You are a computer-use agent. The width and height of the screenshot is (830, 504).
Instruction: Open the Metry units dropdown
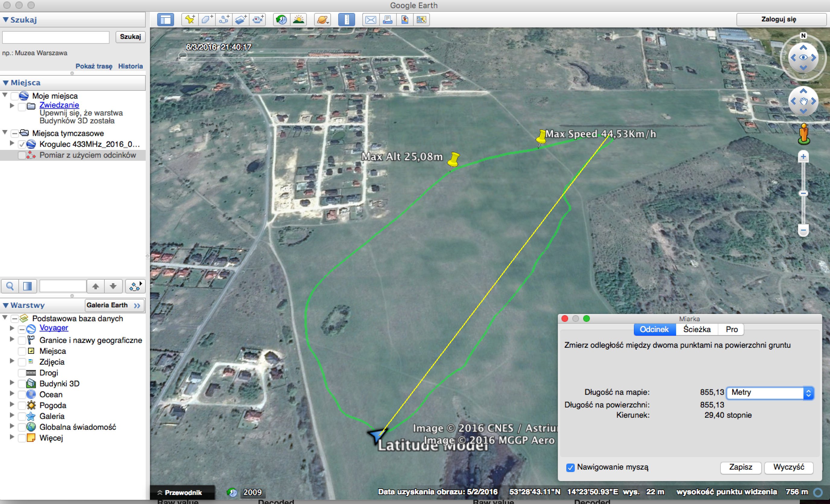click(770, 393)
